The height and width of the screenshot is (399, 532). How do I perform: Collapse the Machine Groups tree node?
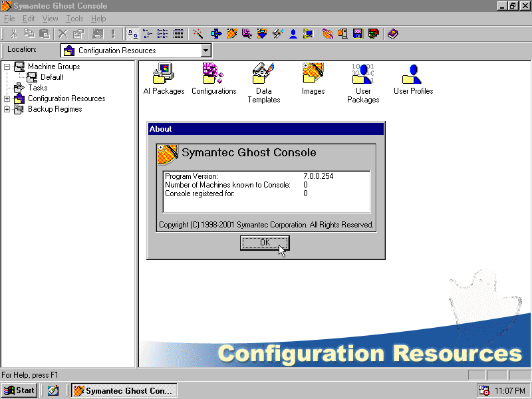click(7, 67)
